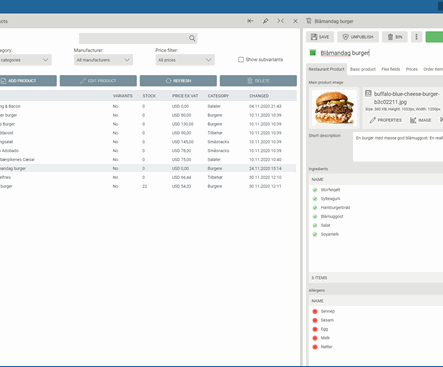Click the image file icon next to the filename
The width and height of the screenshot is (443, 367).
pos(368,94)
